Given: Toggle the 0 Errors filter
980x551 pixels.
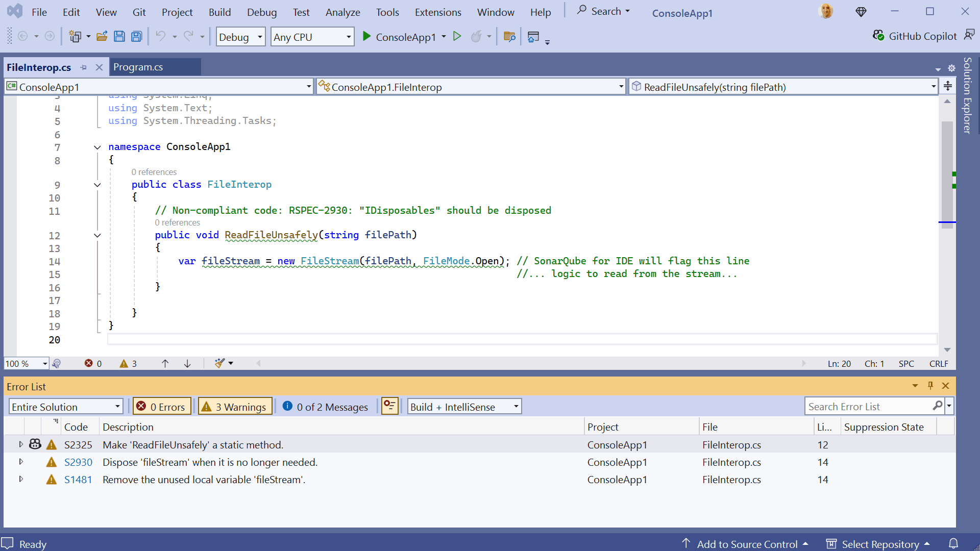Looking at the screenshot, I should 162,407.
